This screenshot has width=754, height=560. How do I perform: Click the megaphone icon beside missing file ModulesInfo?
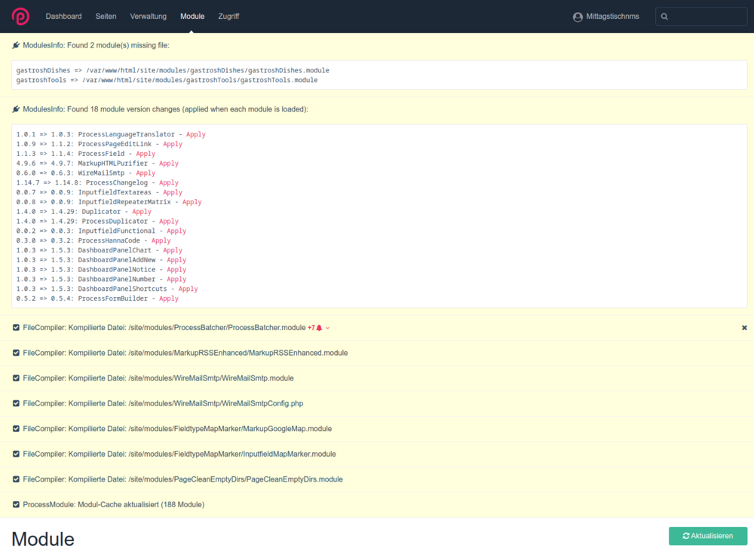coord(14,46)
